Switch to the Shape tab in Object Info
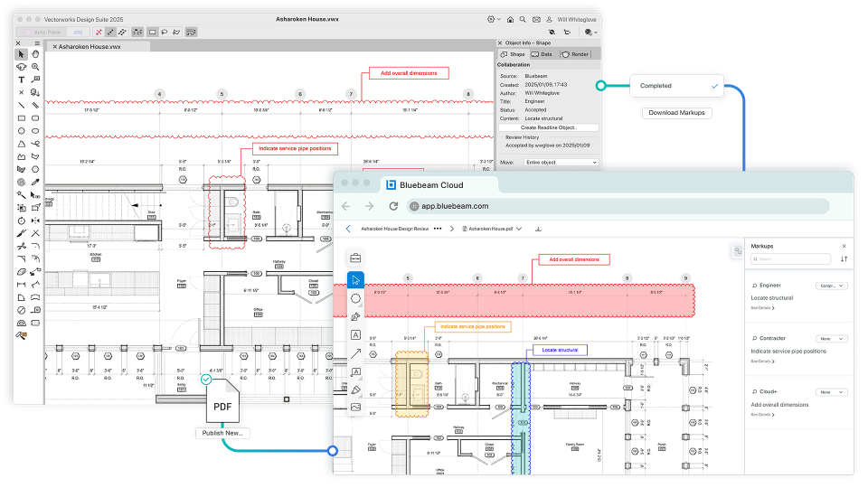The height and width of the screenshot is (488, 868). point(513,54)
